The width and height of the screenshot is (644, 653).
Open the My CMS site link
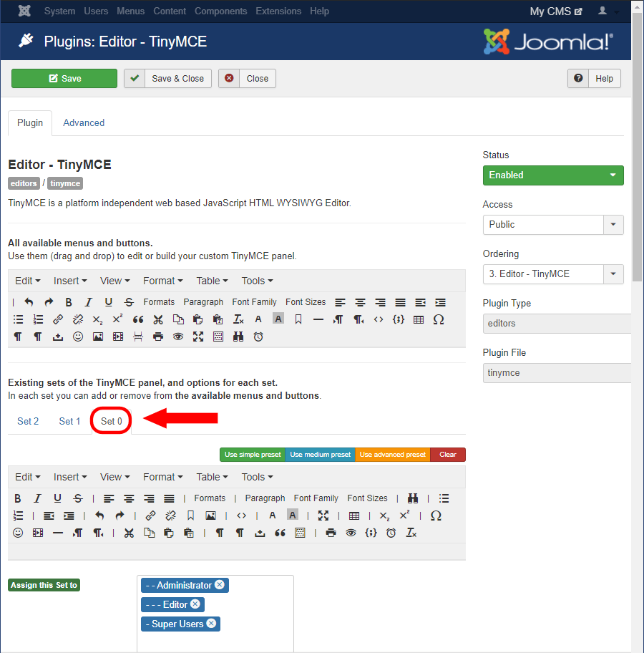(x=556, y=11)
